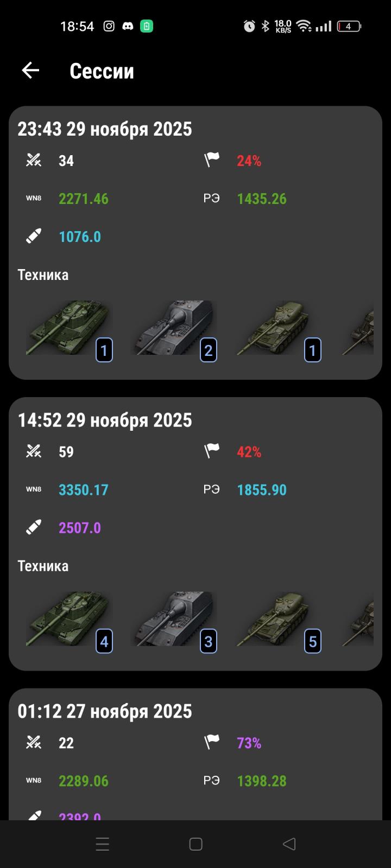Open the 01:12 27 ноября 2025 session

(x=195, y=754)
